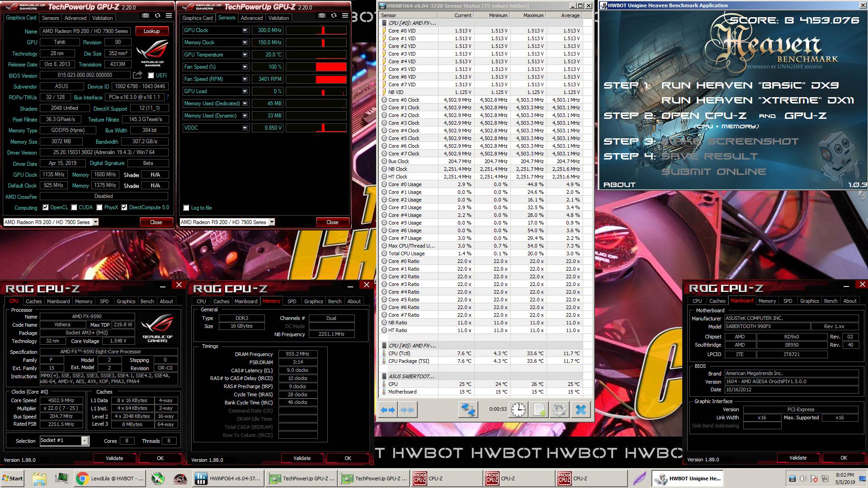Click the Lookup button in GPU-Z

tap(151, 31)
